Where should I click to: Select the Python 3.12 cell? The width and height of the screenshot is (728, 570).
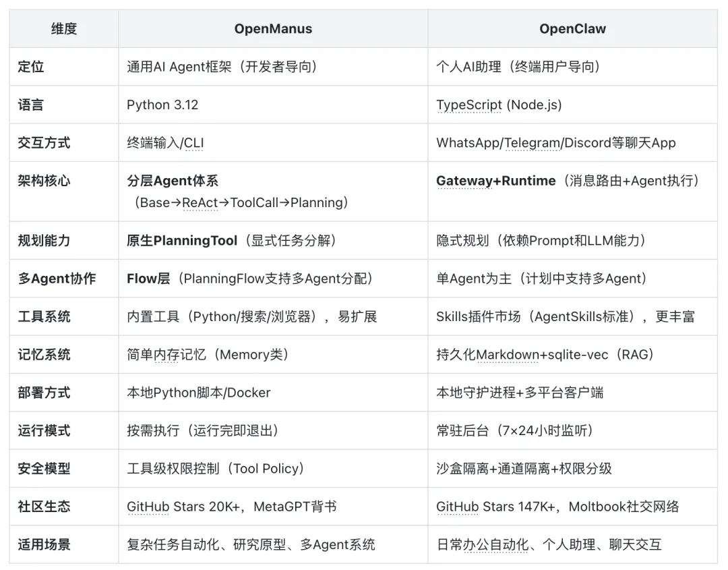point(162,105)
